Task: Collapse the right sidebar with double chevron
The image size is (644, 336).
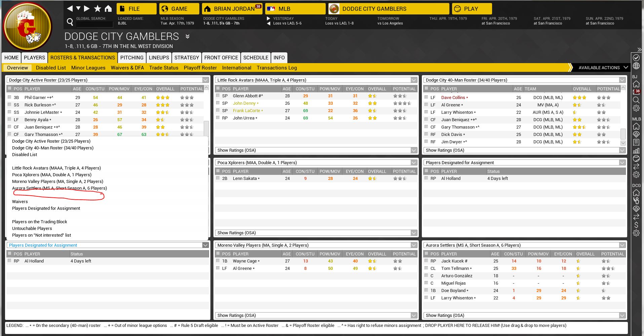Action: (639, 50)
